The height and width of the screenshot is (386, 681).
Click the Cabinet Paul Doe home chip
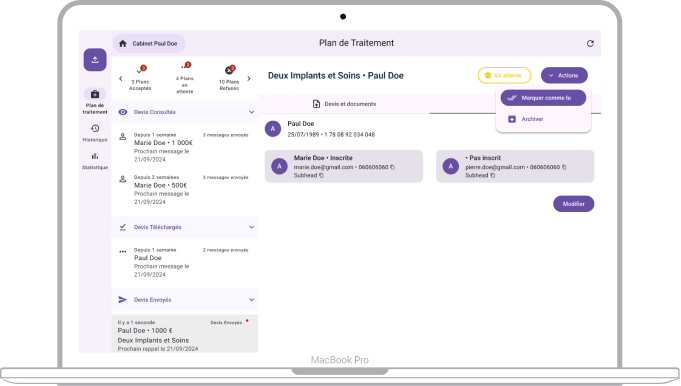pyautogui.click(x=149, y=43)
